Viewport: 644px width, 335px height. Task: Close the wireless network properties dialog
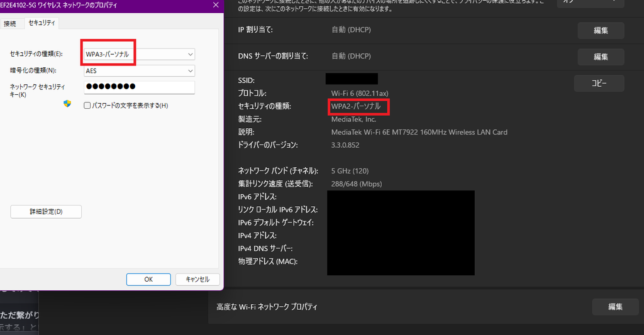216,5
